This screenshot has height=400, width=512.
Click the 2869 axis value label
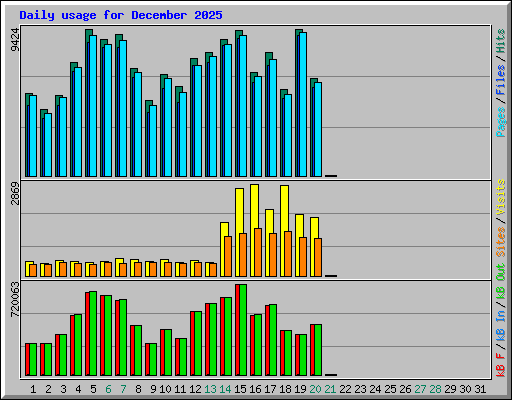click(x=15, y=193)
